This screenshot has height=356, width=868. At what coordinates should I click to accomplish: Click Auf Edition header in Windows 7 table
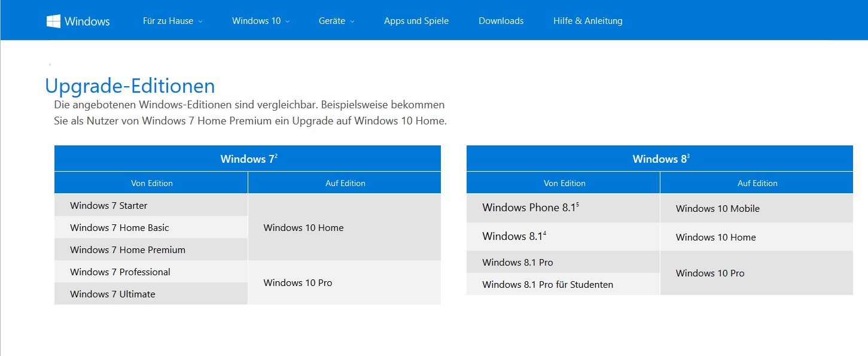click(x=345, y=183)
